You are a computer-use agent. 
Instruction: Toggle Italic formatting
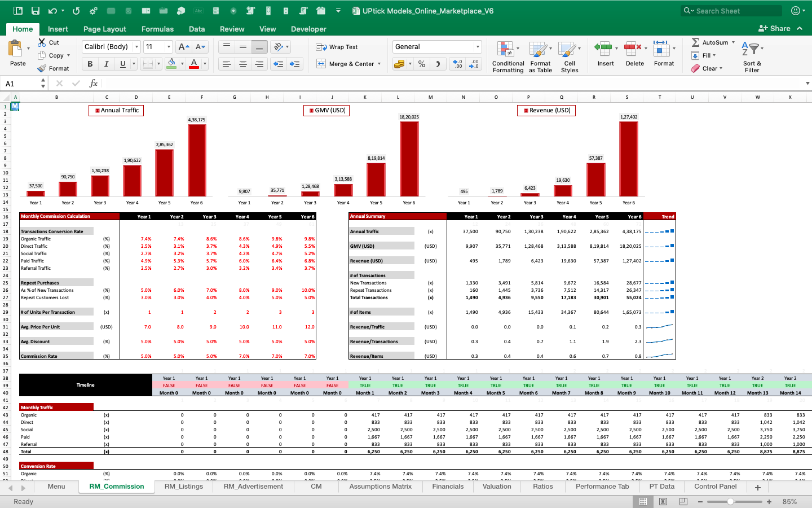coord(106,64)
